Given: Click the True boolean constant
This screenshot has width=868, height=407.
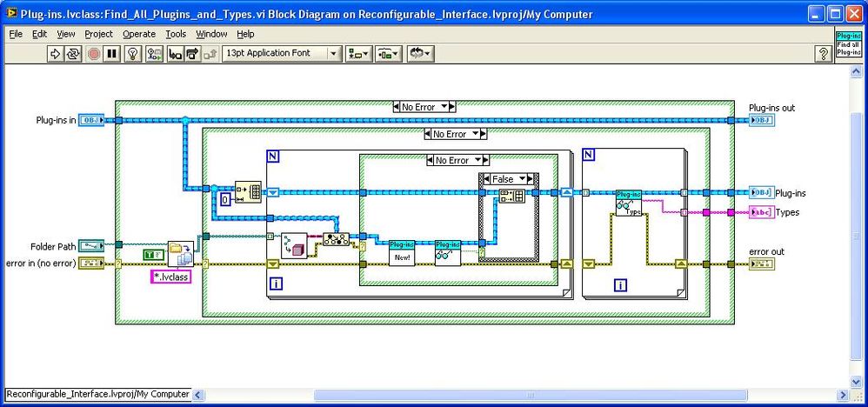Looking at the screenshot, I should (155, 254).
